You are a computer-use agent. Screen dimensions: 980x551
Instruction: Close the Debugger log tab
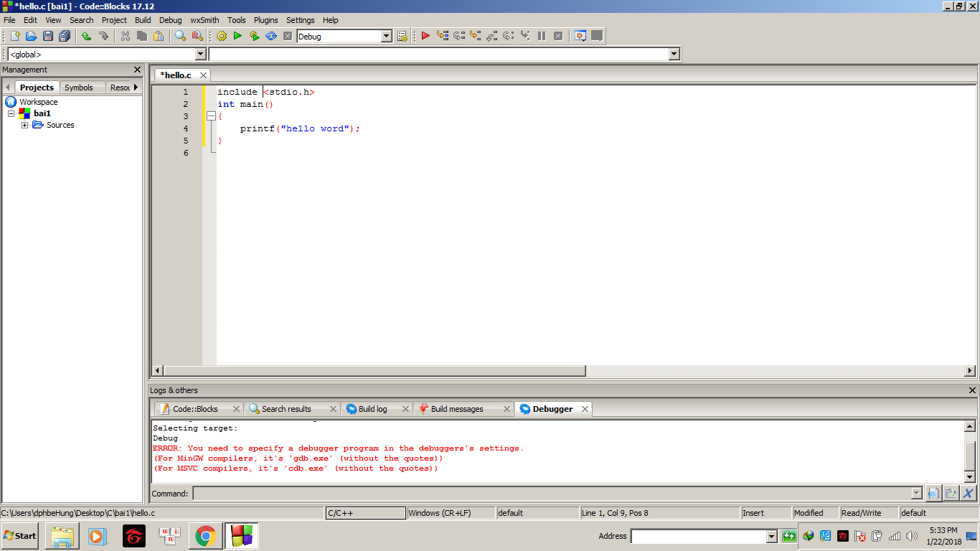pos(585,409)
